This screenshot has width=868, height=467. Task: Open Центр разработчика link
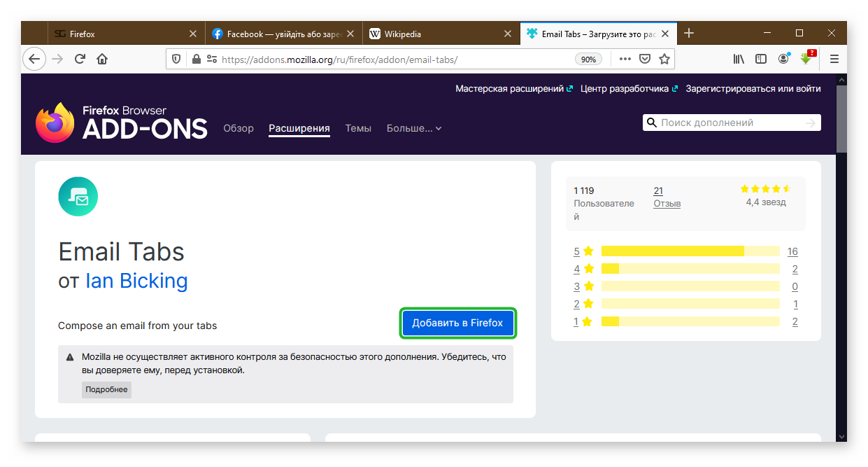click(629, 89)
